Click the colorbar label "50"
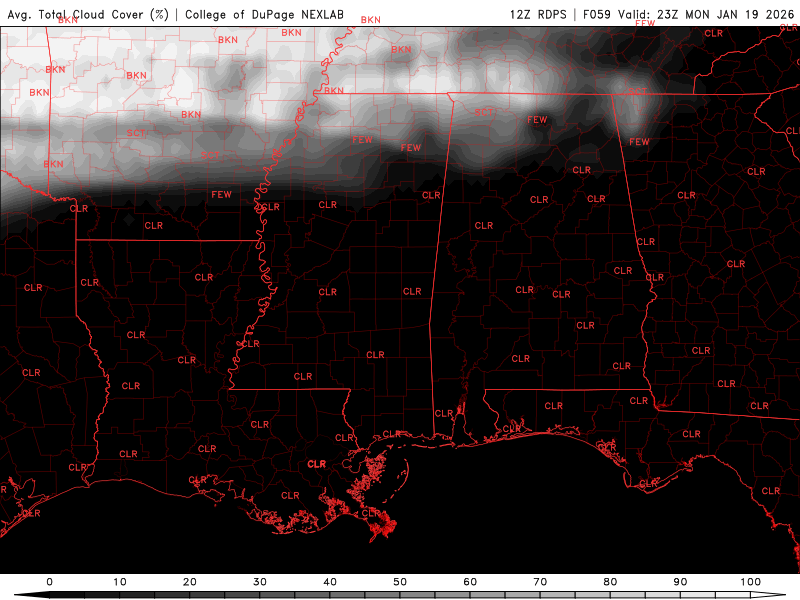The width and height of the screenshot is (800, 600). click(x=400, y=582)
